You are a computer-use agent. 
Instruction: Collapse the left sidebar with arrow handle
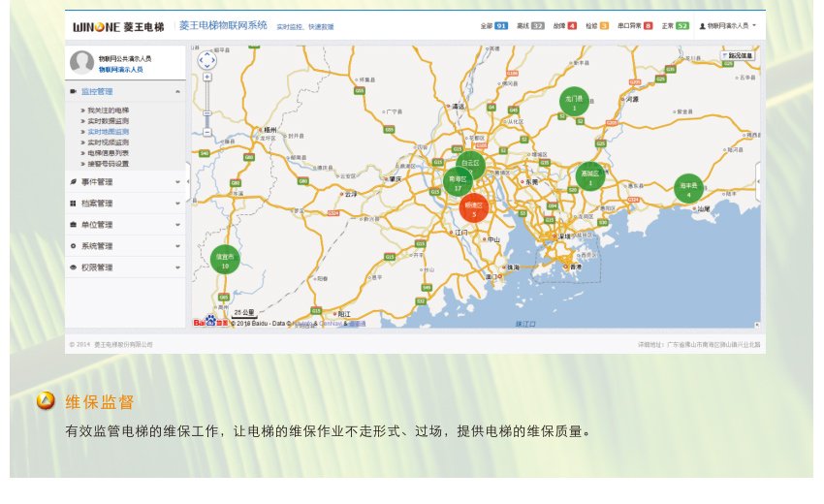(x=188, y=182)
